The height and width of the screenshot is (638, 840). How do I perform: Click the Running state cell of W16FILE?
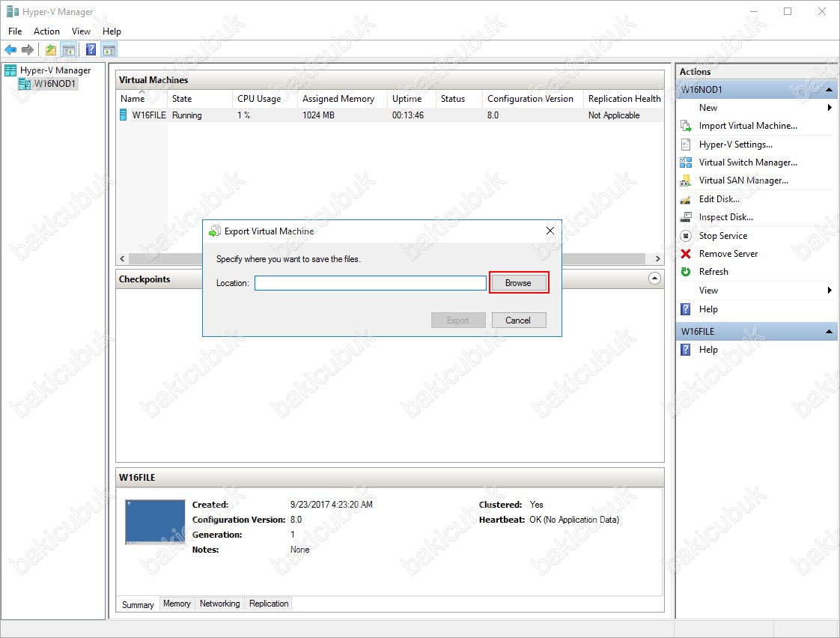click(187, 115)
